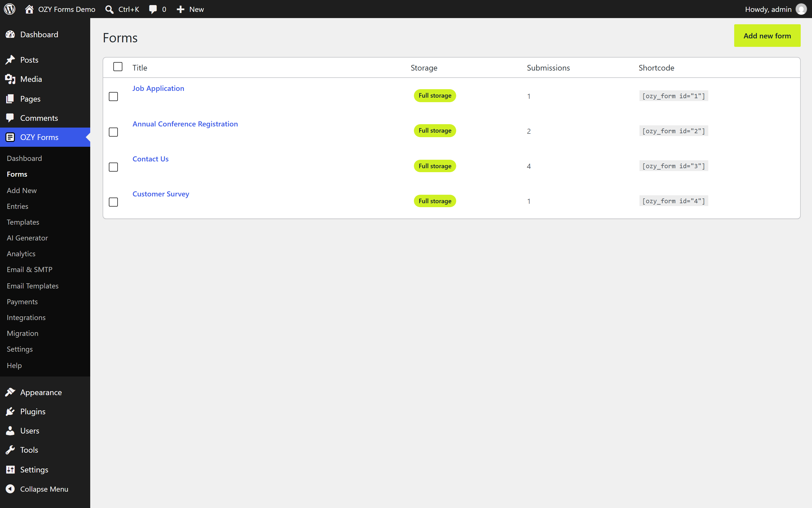812x508 pixels.
Task: Click the shortcode [ozy_form id="3"]
Action: click(x=673, y=166)
